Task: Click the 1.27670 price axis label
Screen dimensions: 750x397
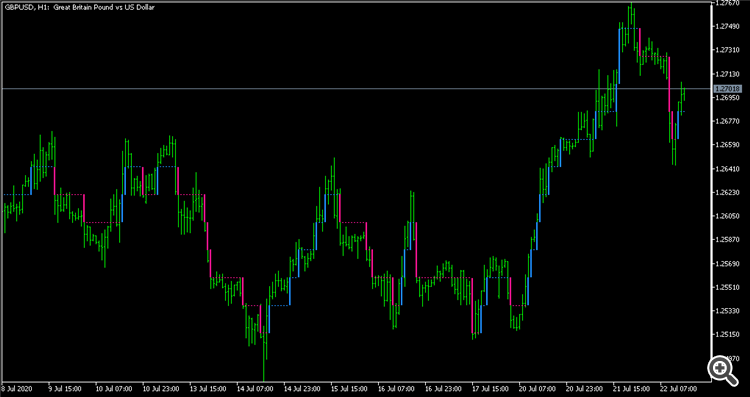Action: (727, 3)
